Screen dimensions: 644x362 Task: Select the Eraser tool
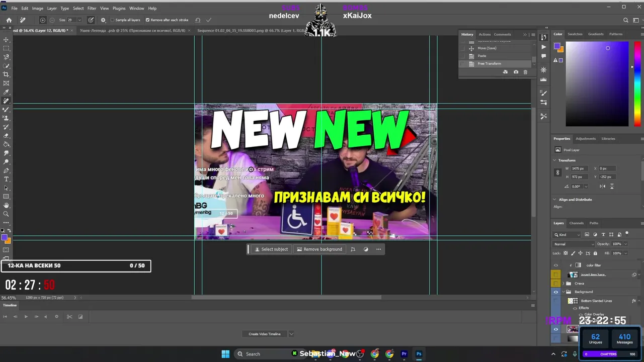click(x=6, y=136)
